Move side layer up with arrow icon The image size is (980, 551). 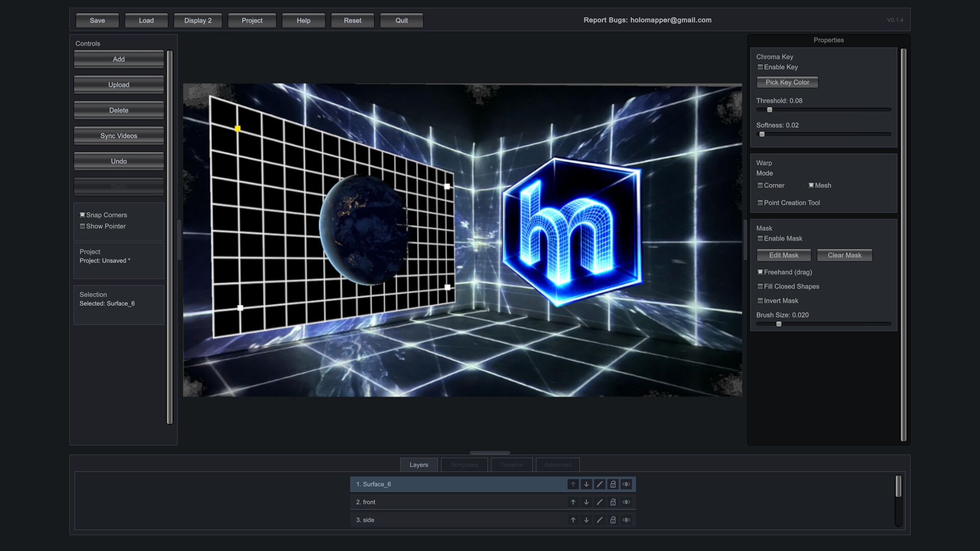[x=573, y=520]
